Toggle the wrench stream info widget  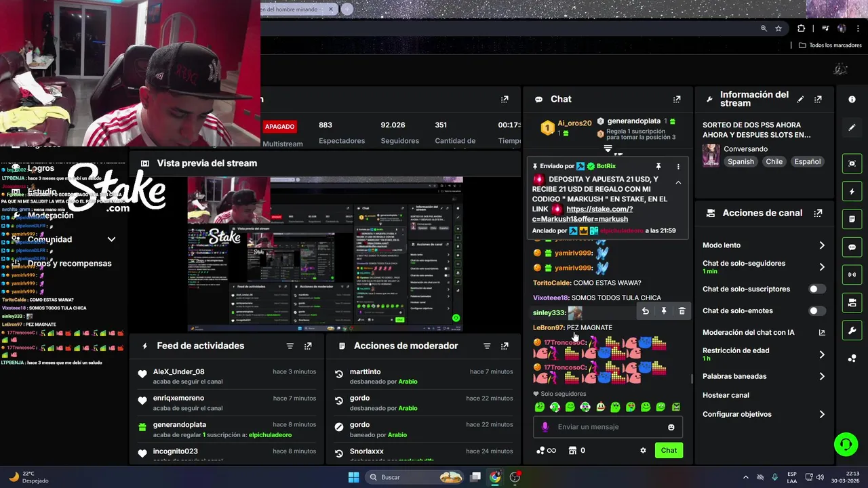(x=852, y=330)
